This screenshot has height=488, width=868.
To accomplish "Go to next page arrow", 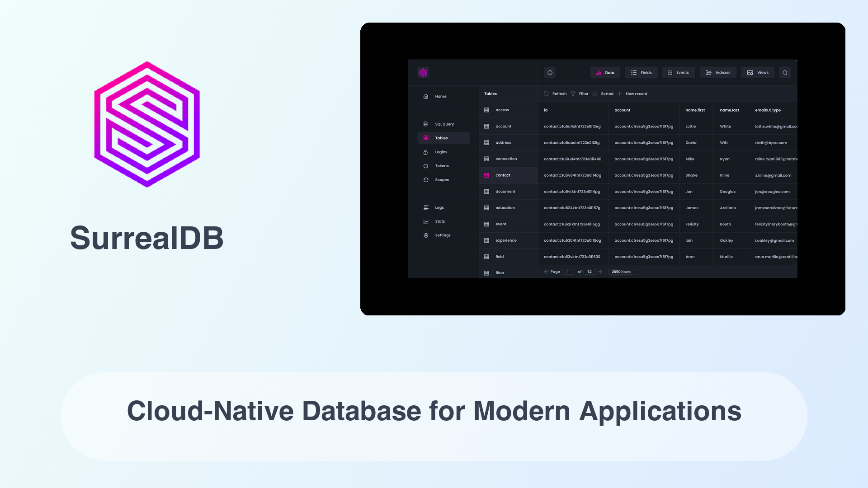I will 600,272.
